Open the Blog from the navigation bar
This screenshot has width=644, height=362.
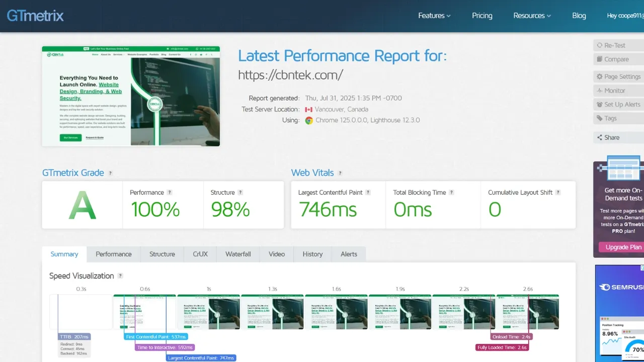pyautogui.click(x=579, y=16)
